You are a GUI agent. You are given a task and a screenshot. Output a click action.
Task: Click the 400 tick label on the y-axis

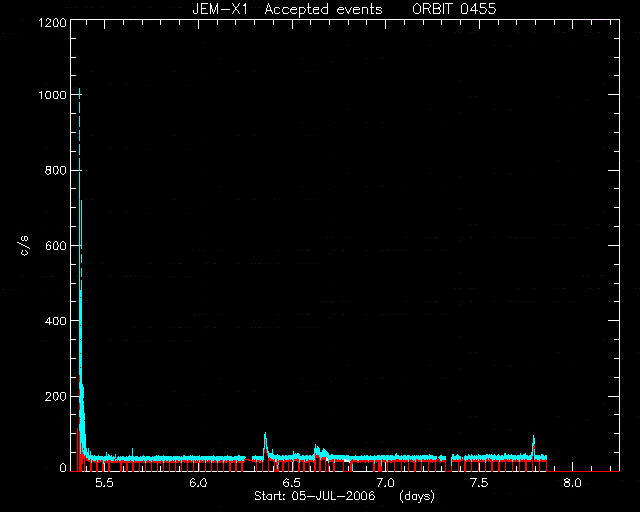(56, 321)
